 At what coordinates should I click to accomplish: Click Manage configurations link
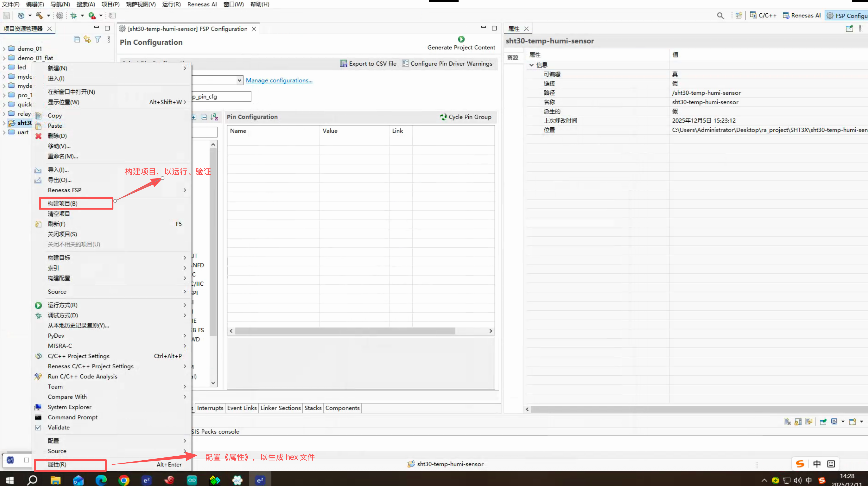tap(279, 80)
